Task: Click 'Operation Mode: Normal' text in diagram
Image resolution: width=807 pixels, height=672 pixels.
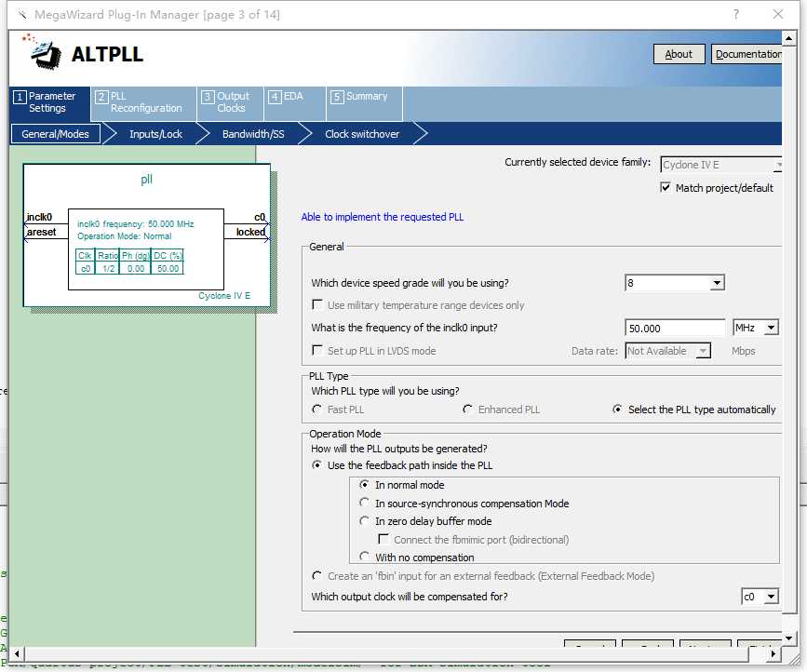Action: click(125, 236)
